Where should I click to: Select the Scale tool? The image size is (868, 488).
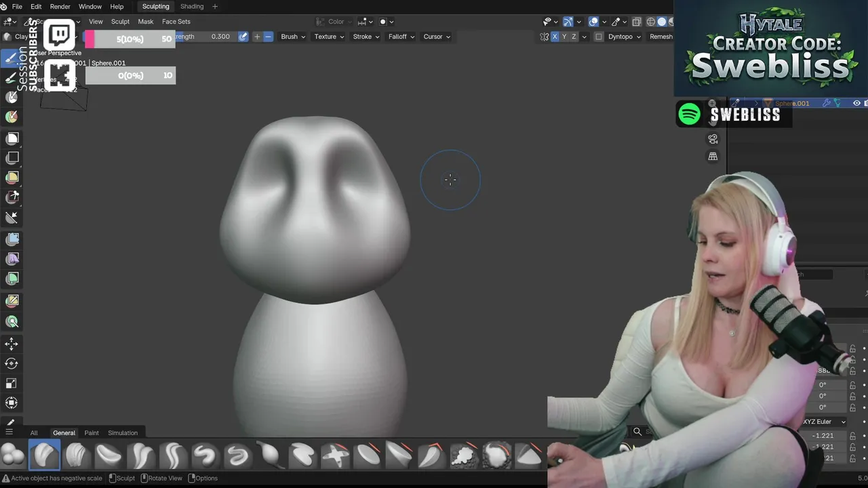(12, 383)
